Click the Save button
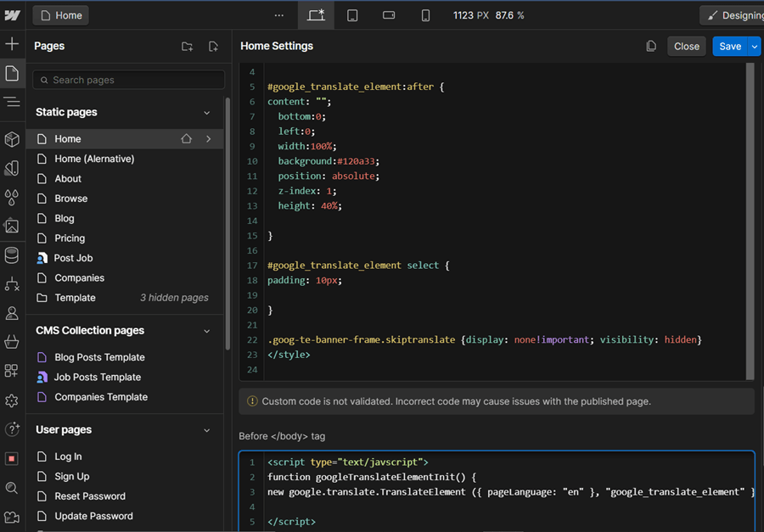 coord(730,47)
